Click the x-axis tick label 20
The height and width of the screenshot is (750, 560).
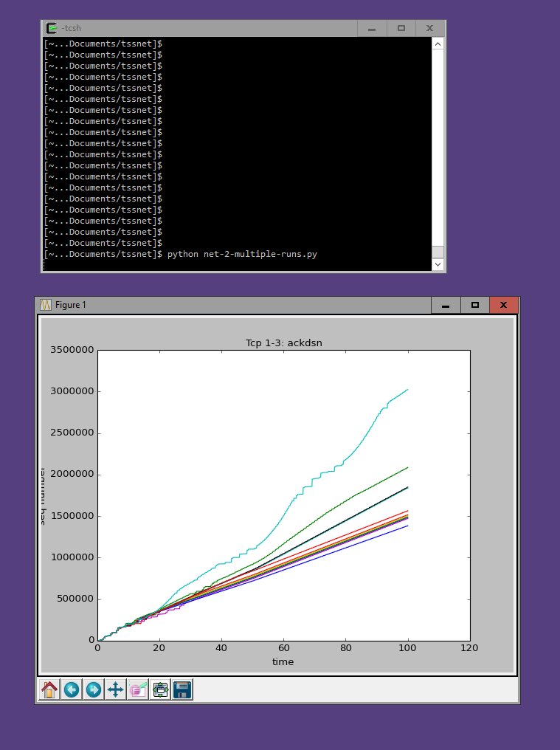click(x=159, y=648)
